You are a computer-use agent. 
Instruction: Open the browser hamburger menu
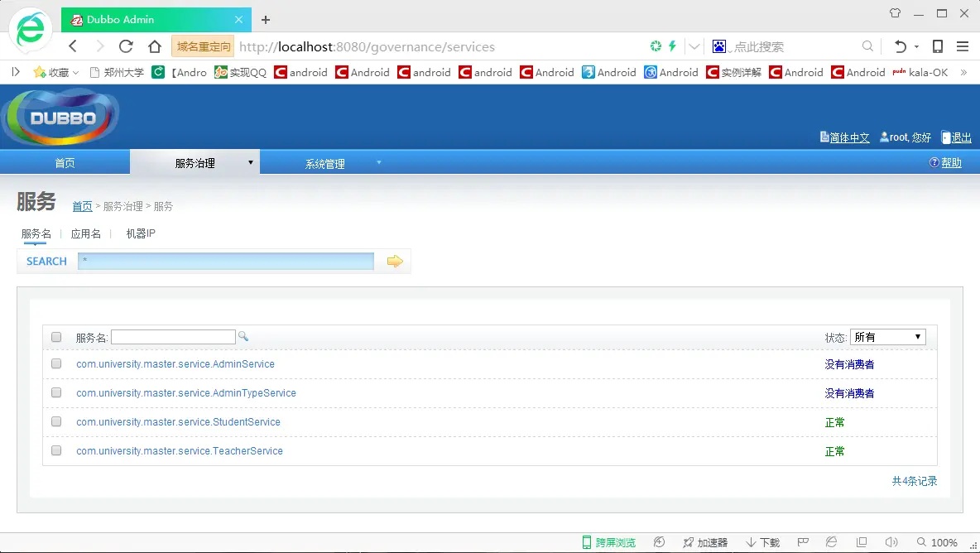click(963, 46)
